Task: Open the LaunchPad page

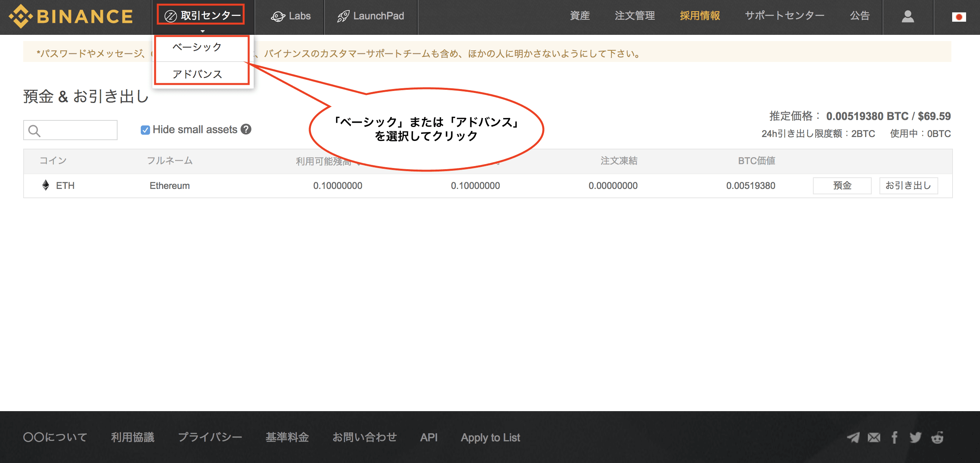Action: point(370,16)
